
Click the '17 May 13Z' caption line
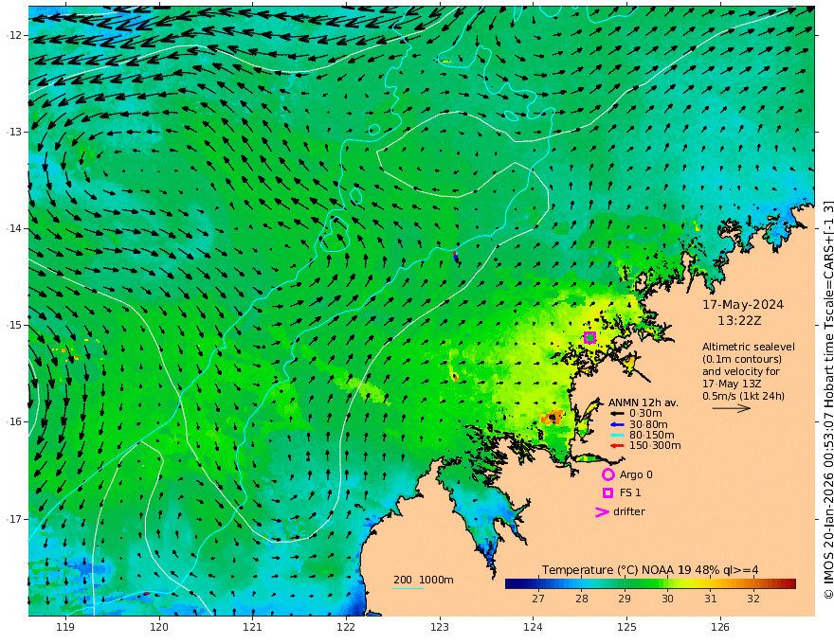tap(732, 384)
